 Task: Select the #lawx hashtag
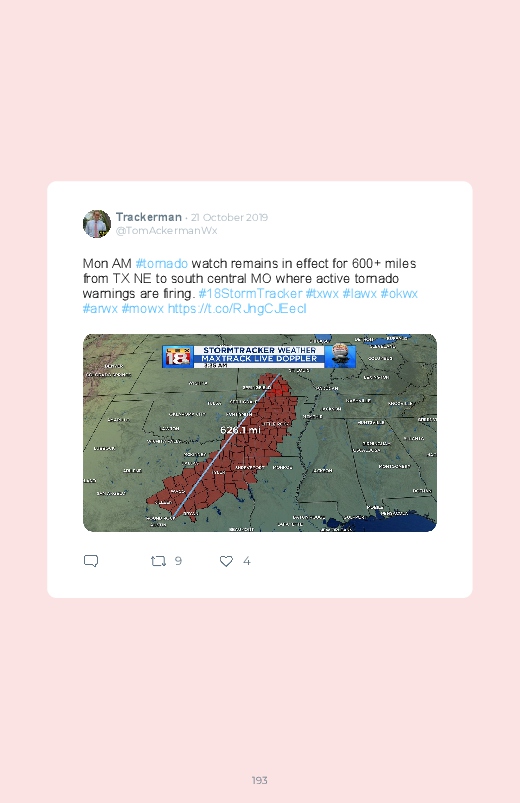coord(360,293)
